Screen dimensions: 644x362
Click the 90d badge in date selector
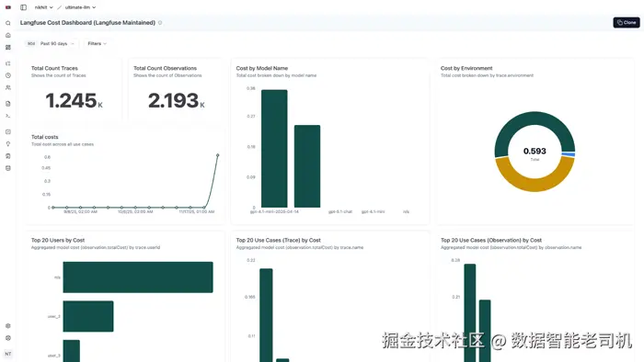pyautogui.click(x=31, y=43)
